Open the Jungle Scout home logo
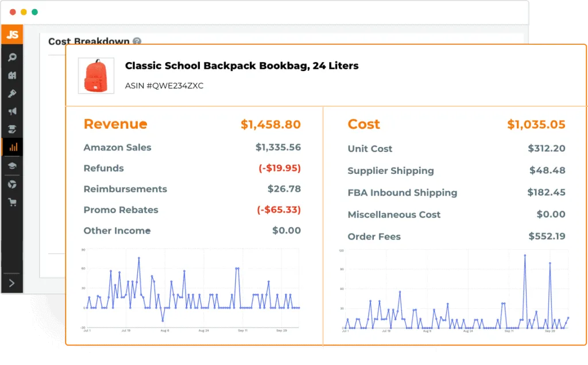Viewport: 588px width, 365px height. pos(12,34)
